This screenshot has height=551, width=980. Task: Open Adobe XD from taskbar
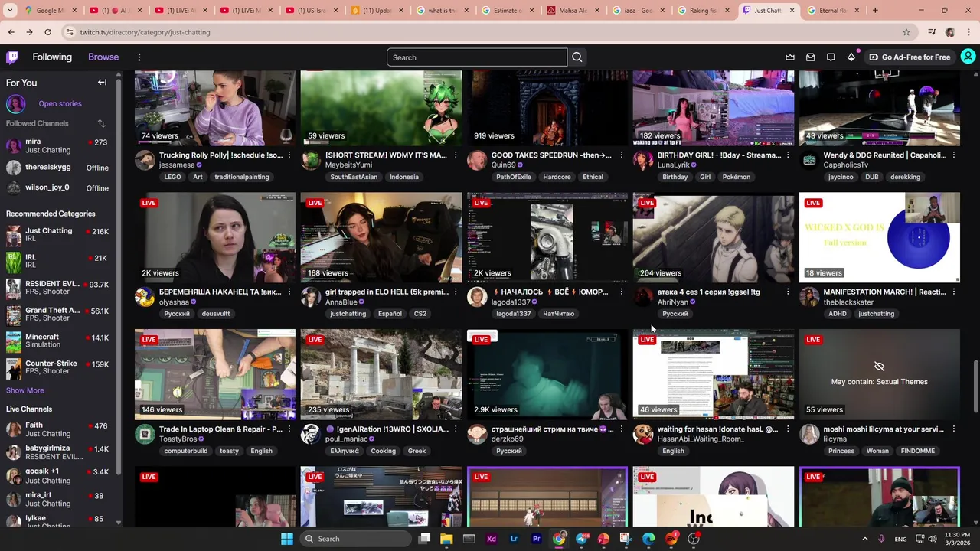(492, 539)
